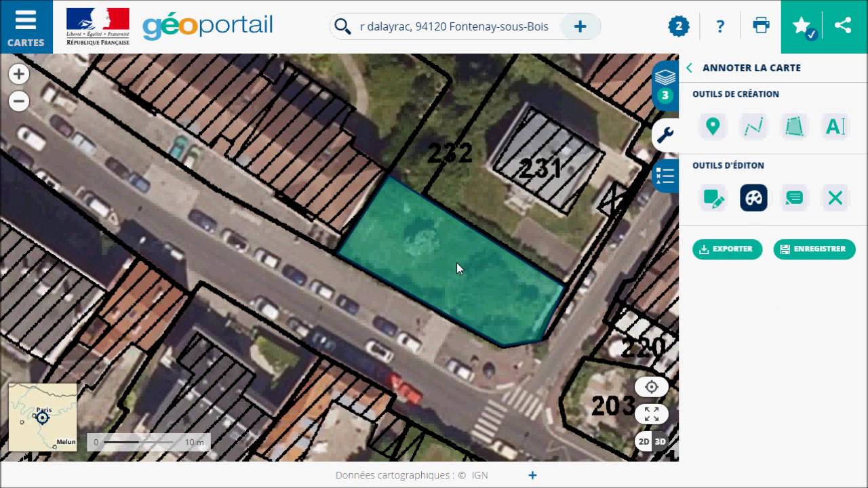Open the favorites star icon
868x488 pixels.
(803, 26)
